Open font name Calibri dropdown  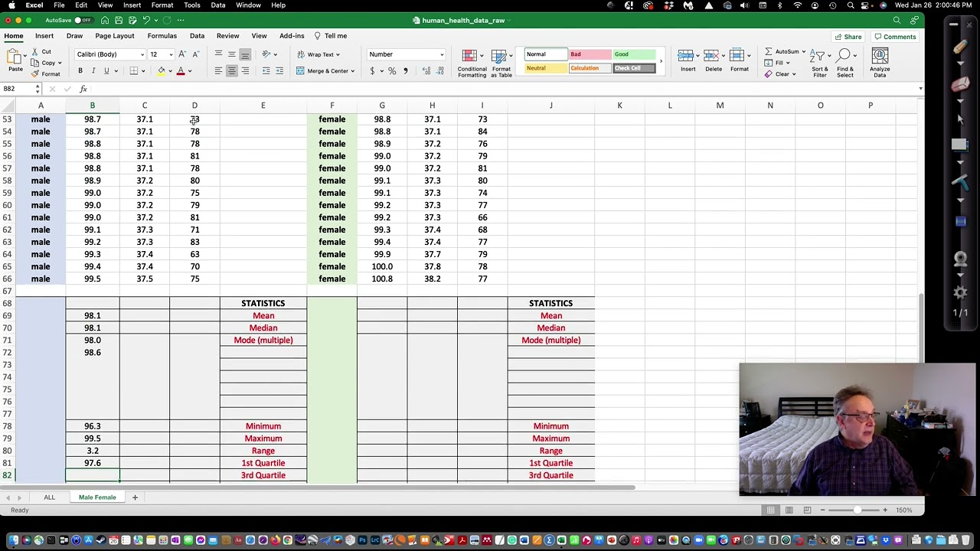[142, 54]
